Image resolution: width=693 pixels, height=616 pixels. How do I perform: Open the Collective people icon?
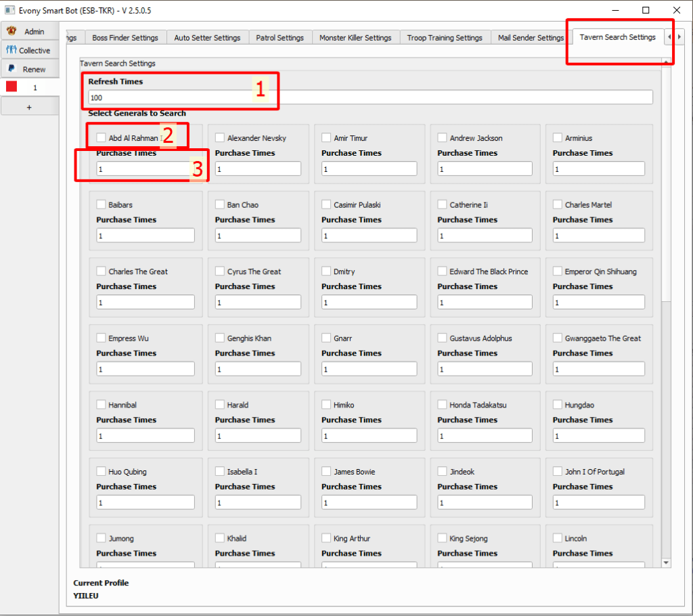tap(12, 50)
